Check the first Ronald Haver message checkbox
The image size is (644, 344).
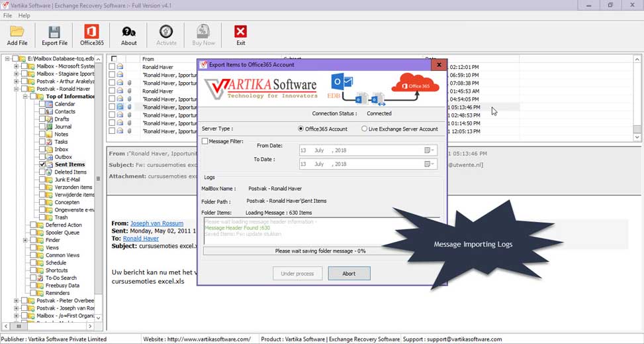click(x=112, y=67)
